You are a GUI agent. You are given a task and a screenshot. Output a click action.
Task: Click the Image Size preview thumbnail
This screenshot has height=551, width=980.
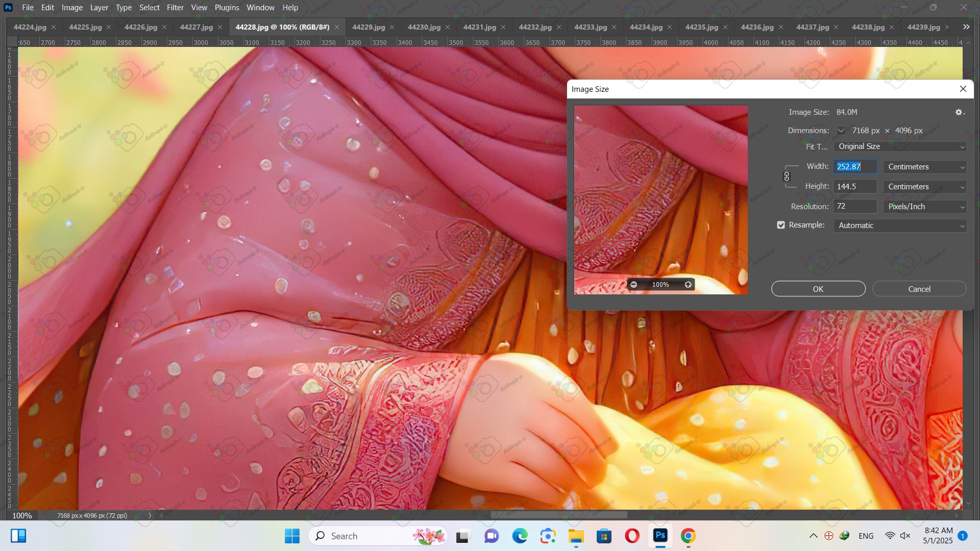point(660,199)
